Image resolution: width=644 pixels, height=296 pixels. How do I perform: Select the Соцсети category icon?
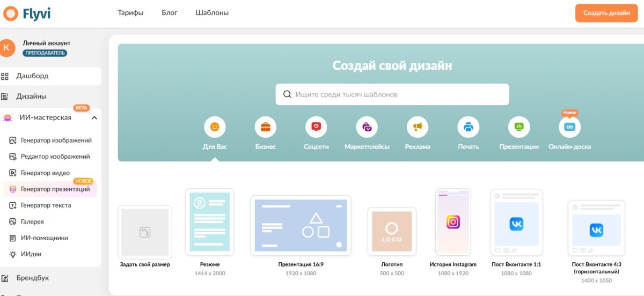point(316,127)
